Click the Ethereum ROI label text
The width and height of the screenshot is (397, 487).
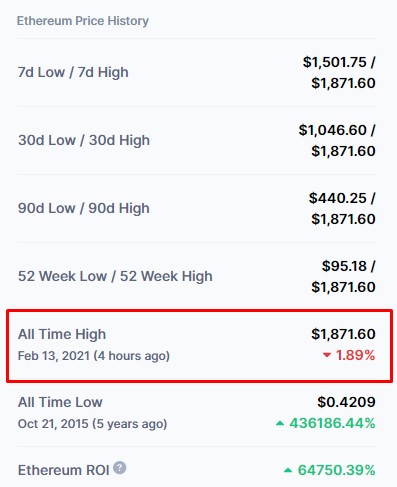(x=63, y=470)
